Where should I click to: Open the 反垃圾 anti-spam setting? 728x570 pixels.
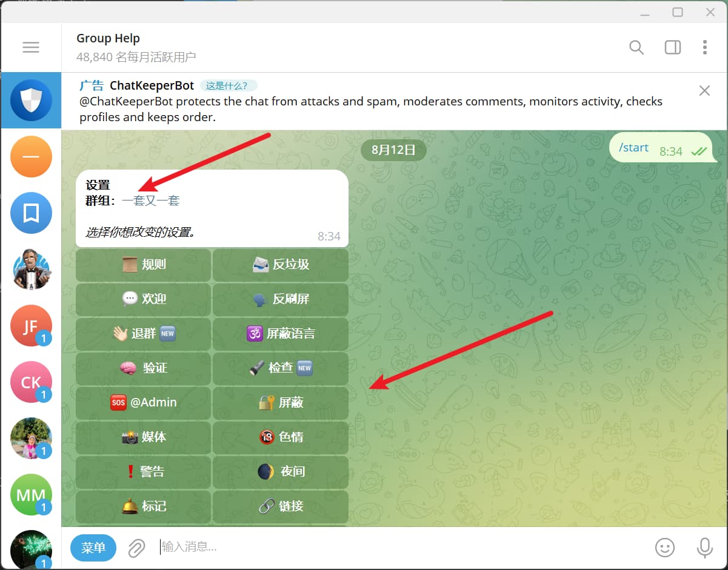(x=281, y=265)
